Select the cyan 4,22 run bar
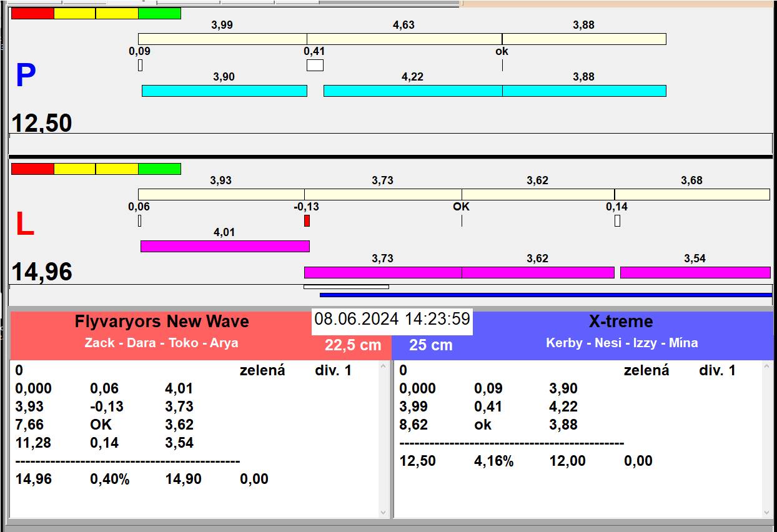777x532 pixels. click(412, 91)
